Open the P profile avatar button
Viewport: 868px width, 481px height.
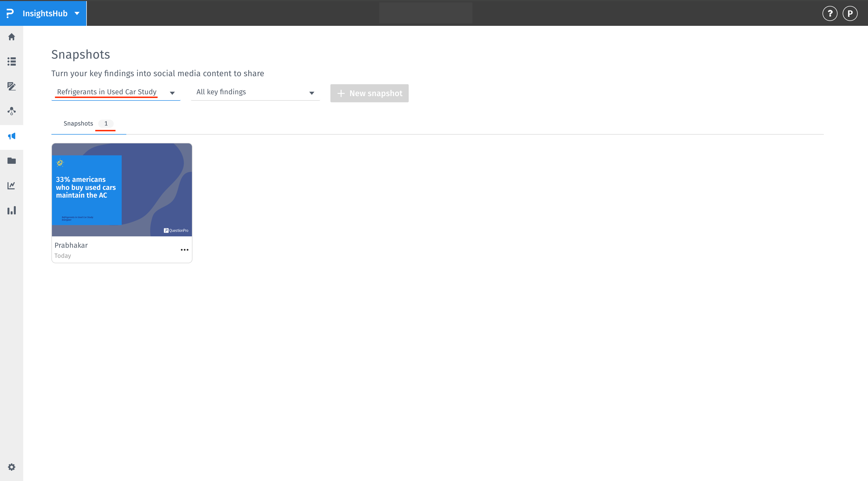pos(850,13)
